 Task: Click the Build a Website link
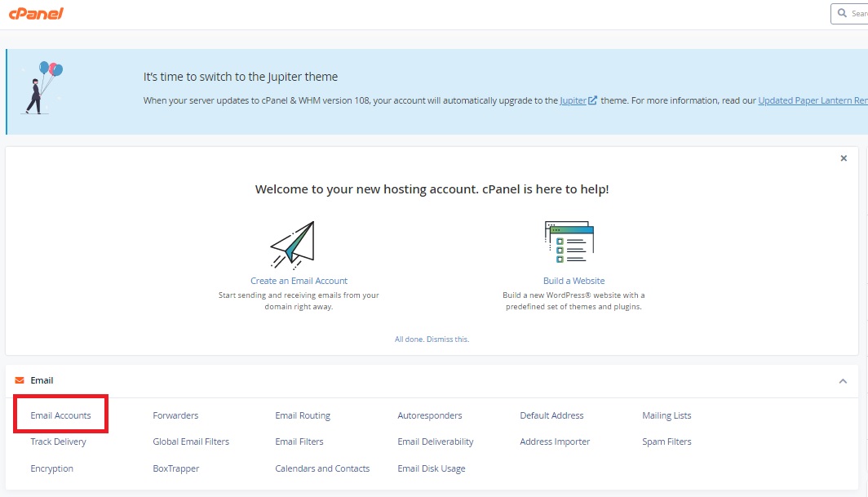click(574, 281)
